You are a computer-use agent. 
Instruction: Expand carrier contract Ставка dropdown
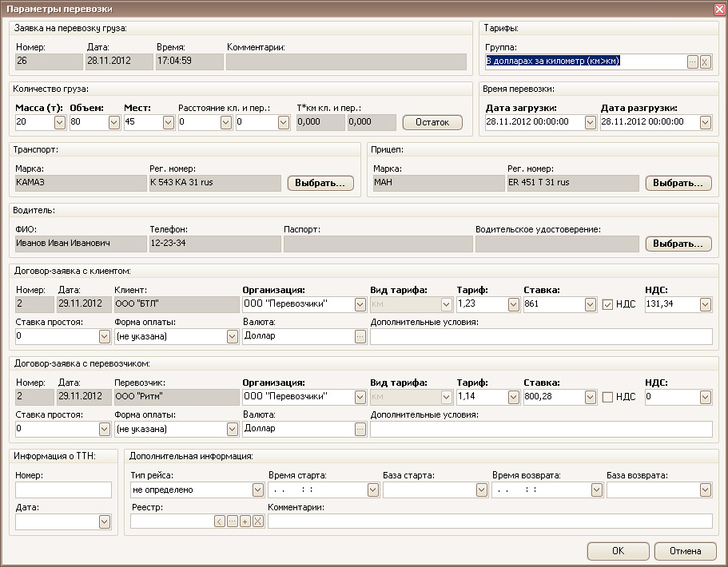click(x=590, y=397)
